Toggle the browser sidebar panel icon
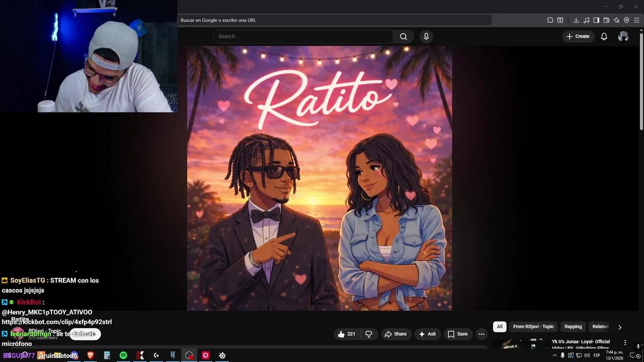Viewport: 644px width, 362px height. pyautogui.click(x=596, y=20)
